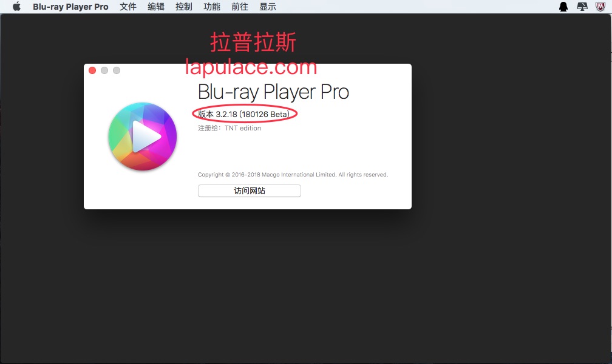Click the McAfee shield status icon
Image resolution: width=612 pixels, height=364 pixels.
click(600, 6)
